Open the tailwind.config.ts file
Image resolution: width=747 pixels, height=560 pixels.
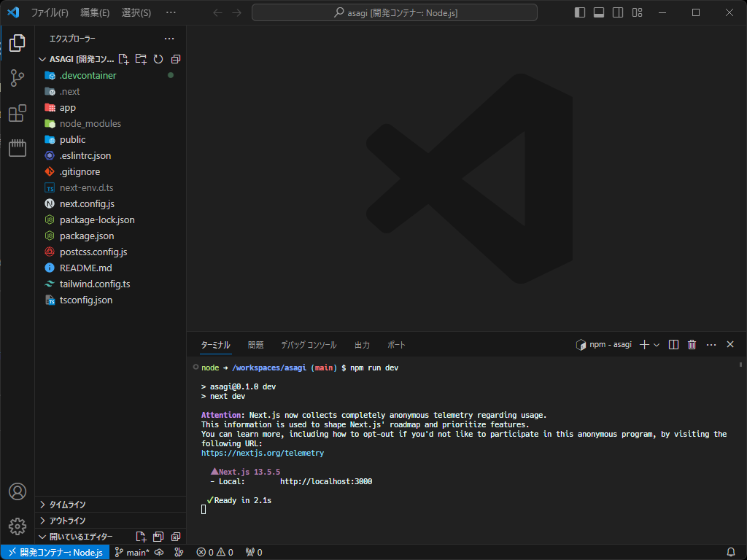tap(111, 284)
